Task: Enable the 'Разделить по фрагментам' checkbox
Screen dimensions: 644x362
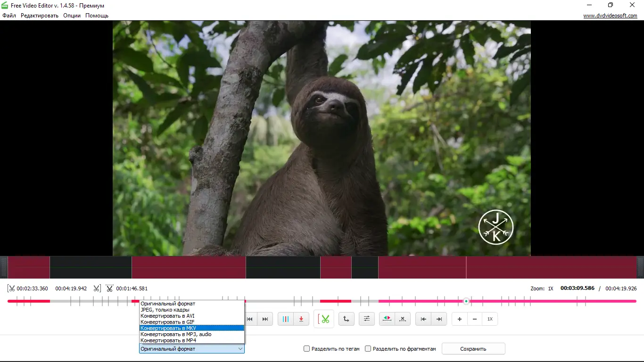Action: click(x=368, y=349)
